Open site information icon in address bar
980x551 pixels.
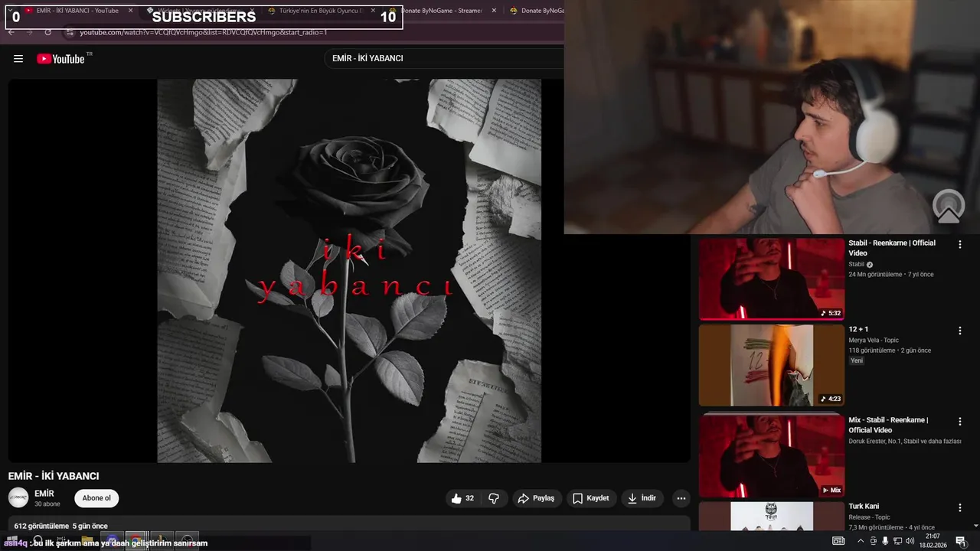click(x=70, y=32)
